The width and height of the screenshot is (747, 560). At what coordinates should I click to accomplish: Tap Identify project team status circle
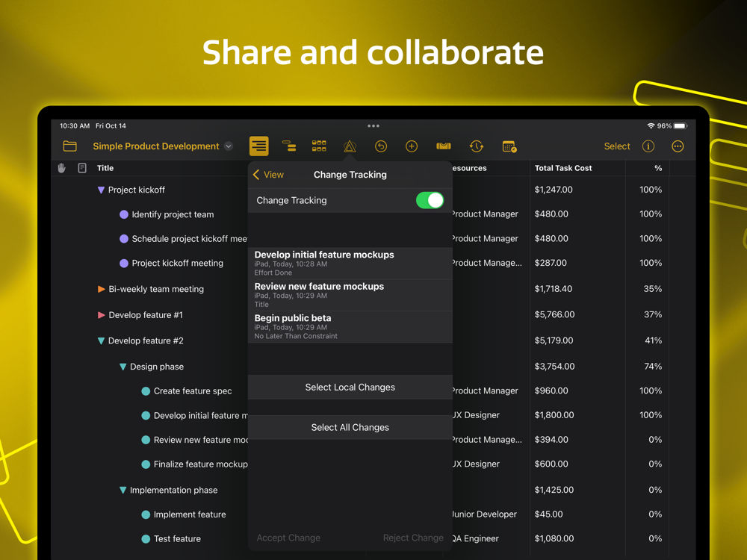124,214
